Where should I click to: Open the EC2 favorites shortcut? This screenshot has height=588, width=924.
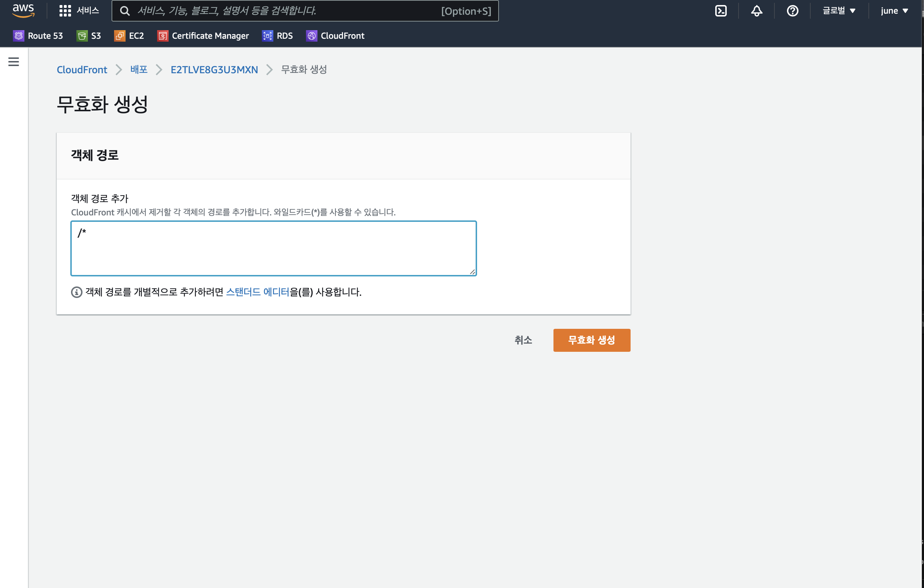coord(129,36)
